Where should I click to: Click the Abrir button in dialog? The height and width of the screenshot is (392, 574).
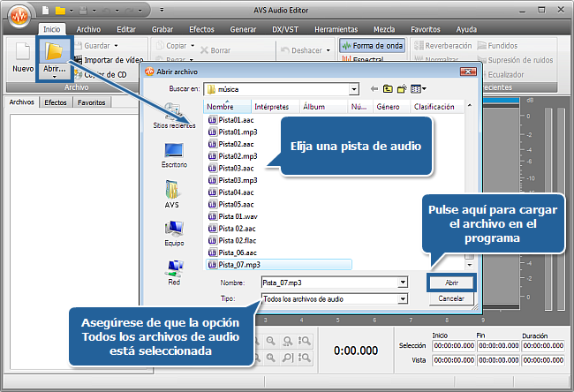tap(452, 283)
